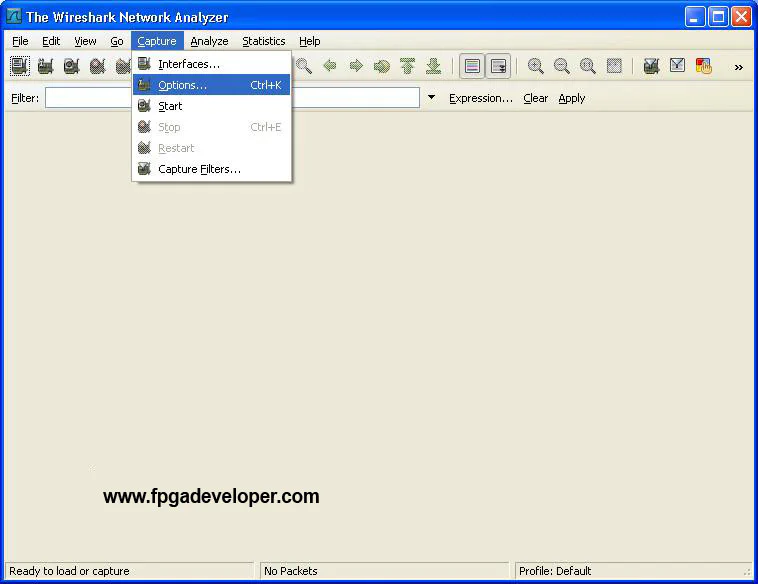Toggle auto scroll during live capture
Viewport: 758px width, 584px height.
(x=498, y=67)
